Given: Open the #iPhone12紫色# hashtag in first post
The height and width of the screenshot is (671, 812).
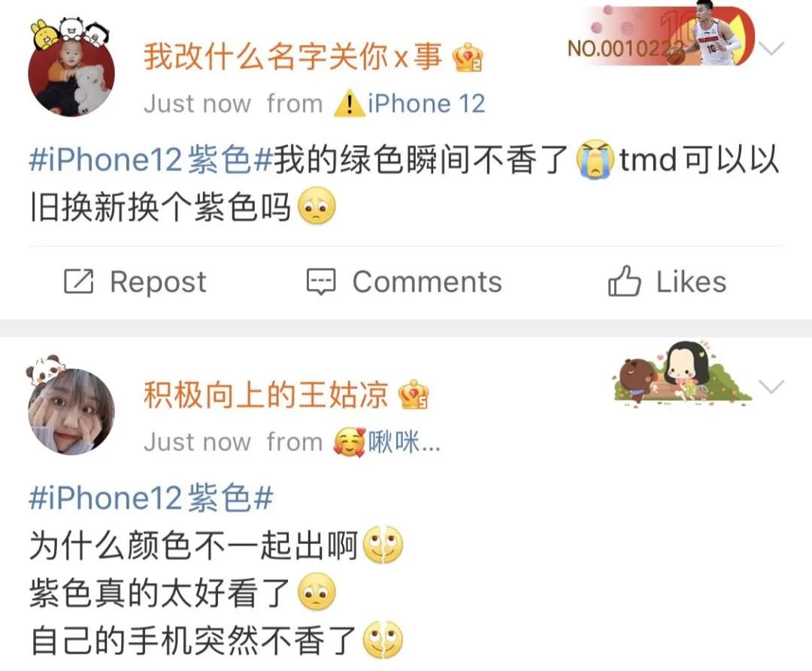Looking at the screenshot, I should 150,159.
